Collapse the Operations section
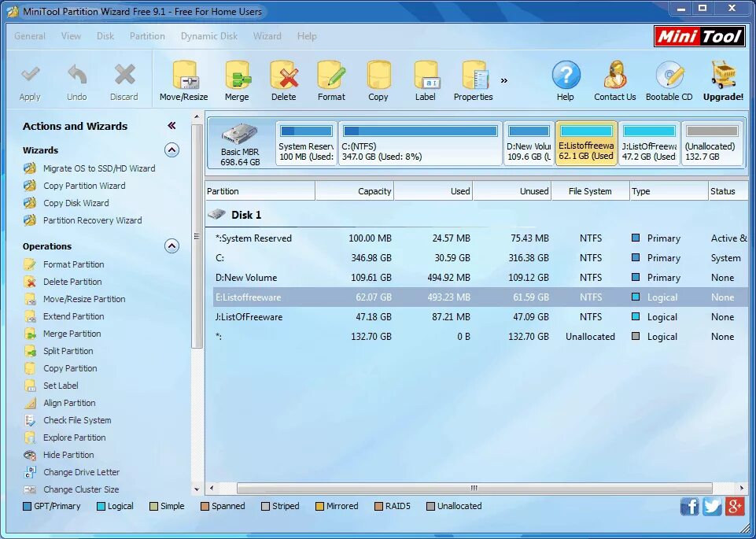The image size is (756, 539). point(171,246)
